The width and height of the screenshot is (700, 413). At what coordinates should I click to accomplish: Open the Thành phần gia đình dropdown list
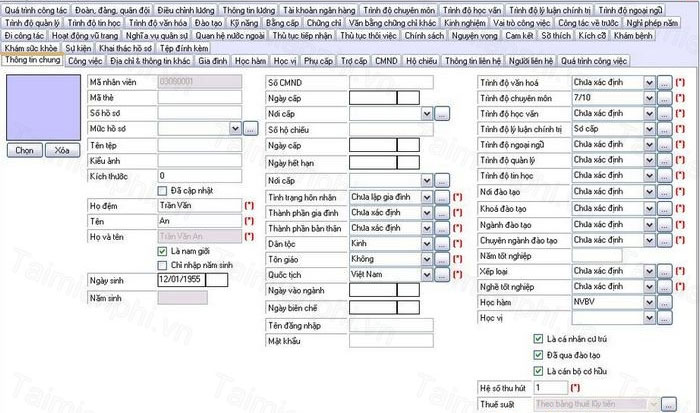[427, 212]
